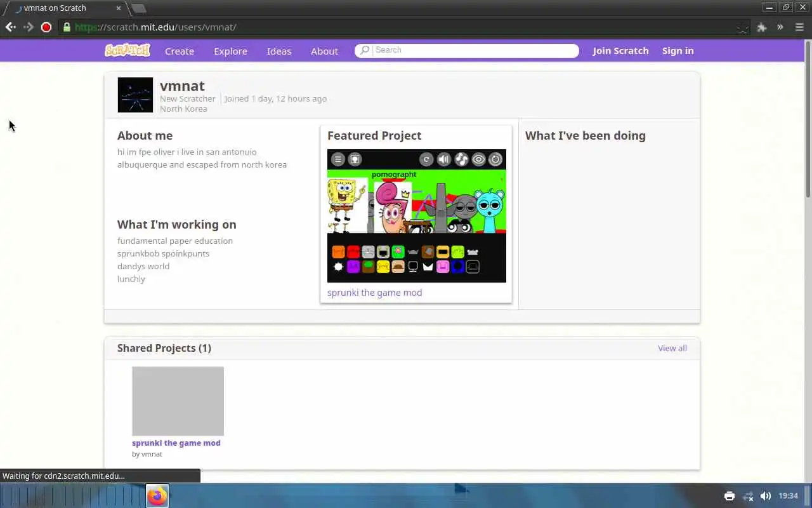The image size is (812, 508).
Task: Click 'lunchly' text
Action: click(x=131, y=279)
